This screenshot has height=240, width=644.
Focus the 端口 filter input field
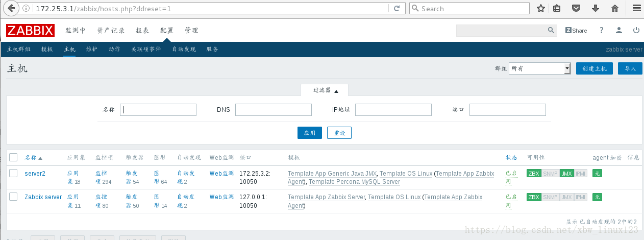508,110
